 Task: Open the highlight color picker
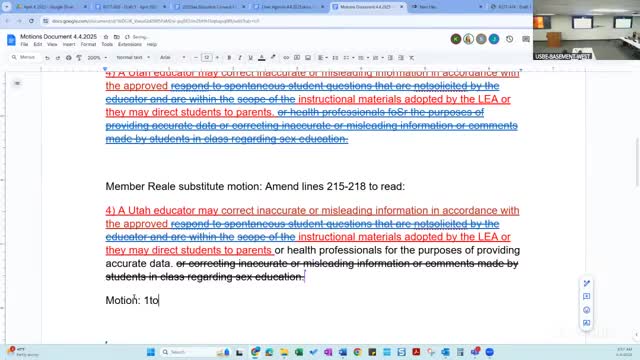(x=273, y=58)
